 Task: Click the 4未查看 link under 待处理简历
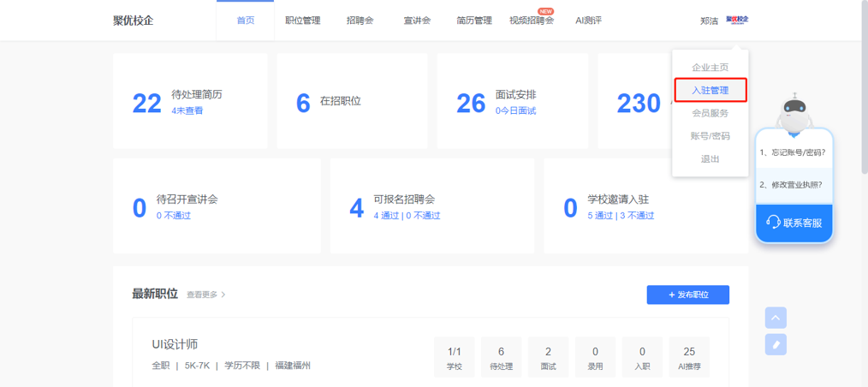[x=187, y=110]
